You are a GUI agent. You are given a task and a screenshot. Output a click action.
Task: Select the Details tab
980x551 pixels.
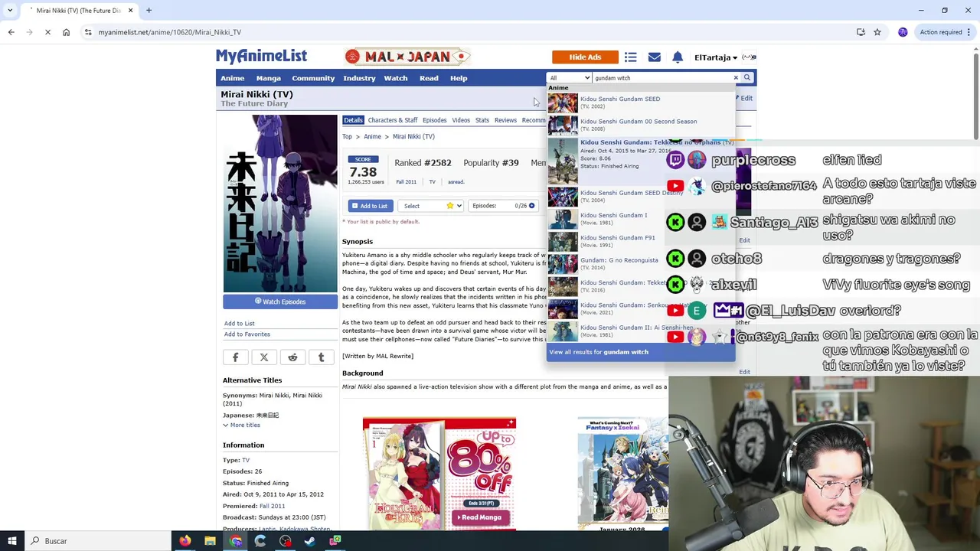click(x=353, y=120)
